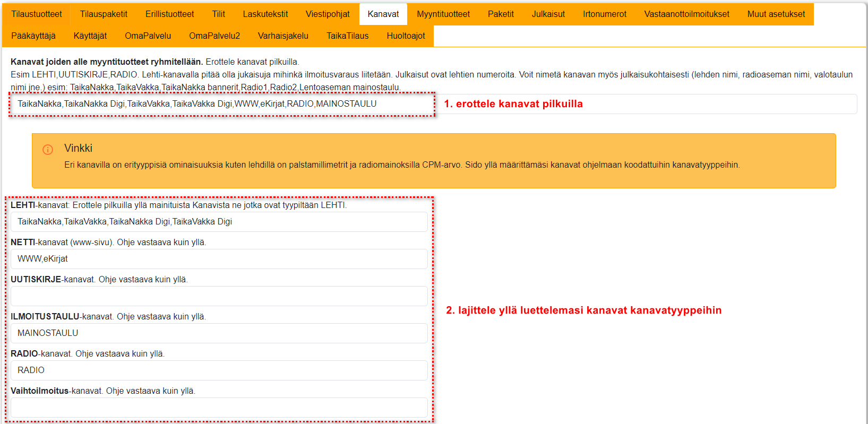Select the active Kanavat tab
868x424 pixels.
tap(383, 14)
